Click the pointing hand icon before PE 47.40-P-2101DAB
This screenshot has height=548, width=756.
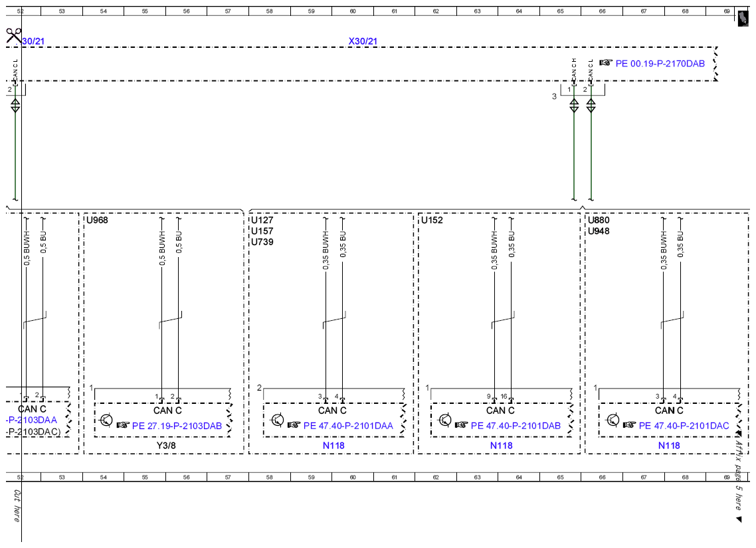[x=462, y=425]
